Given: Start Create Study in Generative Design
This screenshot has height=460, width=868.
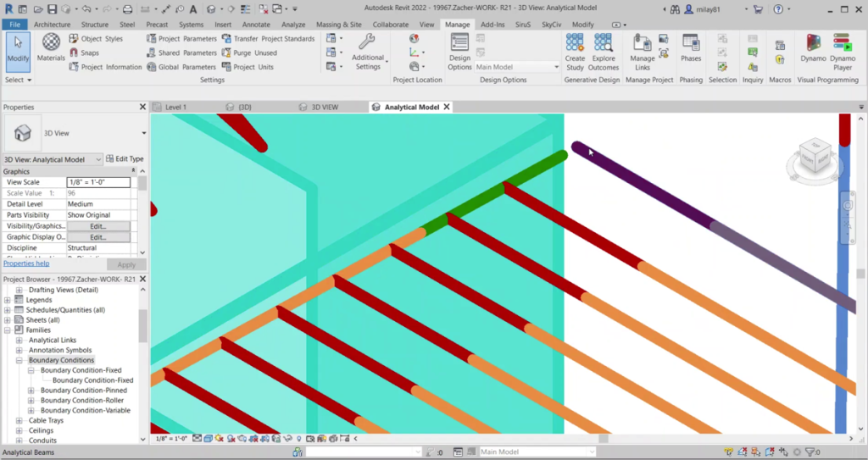Looking at the screenshot, I should coord(575,52).
